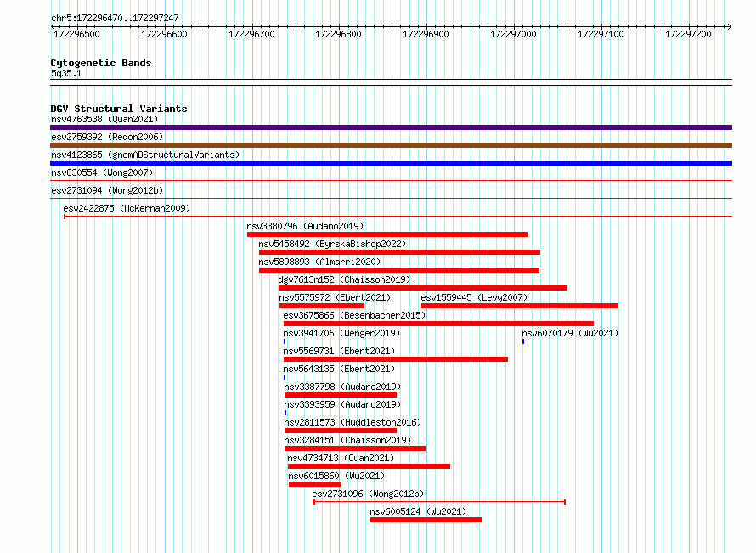This screenshot has width=756, height=553.
Task: Click the nsv5458492 (ByrskaBishop2022) red bar
Action: point(399,252)
